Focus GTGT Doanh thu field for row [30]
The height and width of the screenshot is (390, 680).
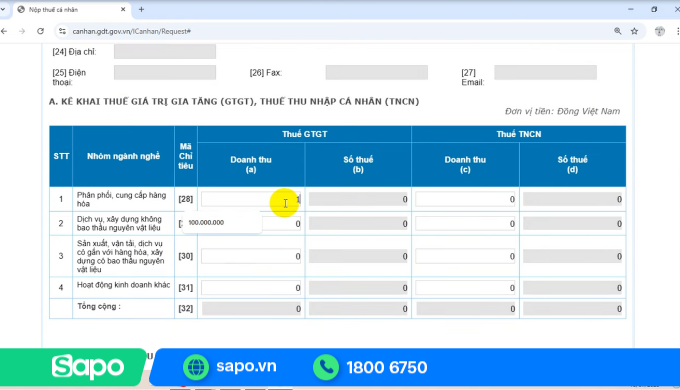click(251, 256)
